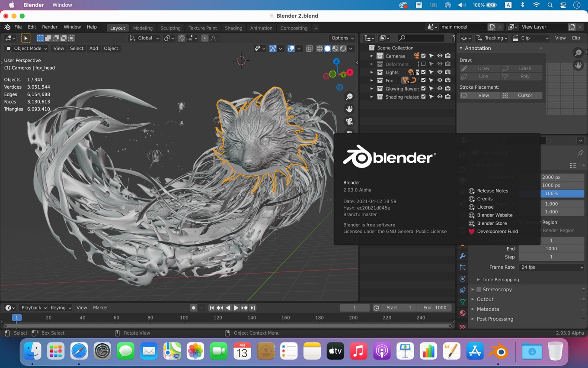Image resolution: width=588 pixels, height=368 pixels.
Task: Open the viewport Options dropdown
Action: pos(342,38)
